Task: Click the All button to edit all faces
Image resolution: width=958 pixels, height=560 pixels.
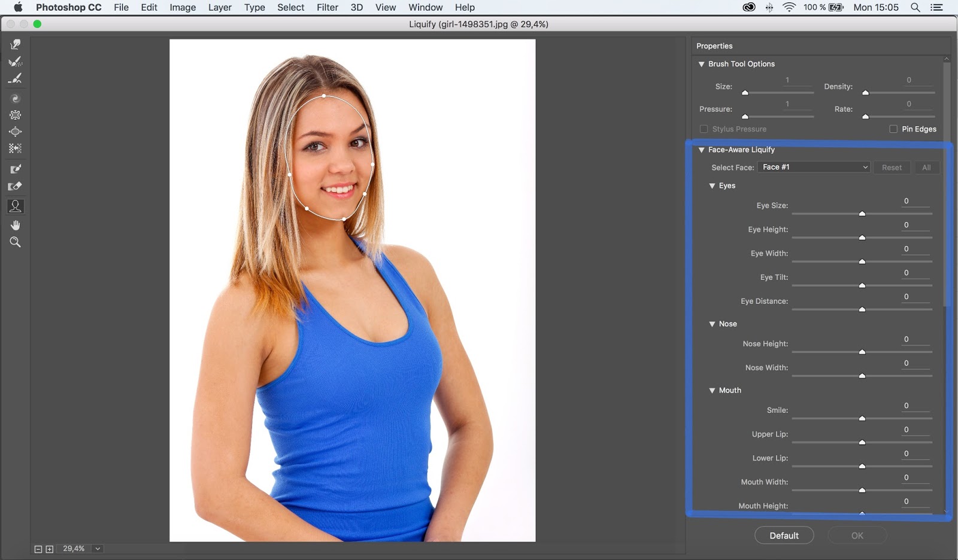Action: [926, 168]
